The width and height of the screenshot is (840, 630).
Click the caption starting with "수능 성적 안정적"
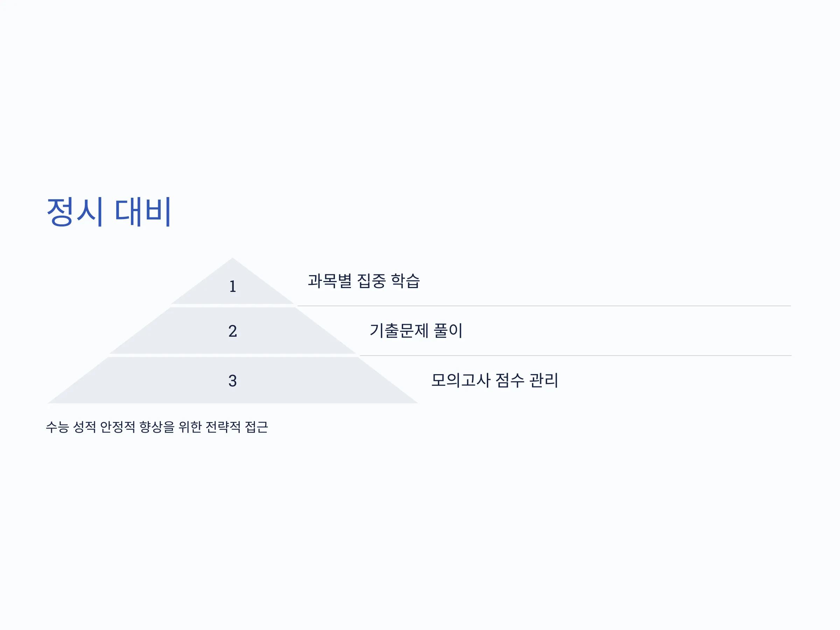tap(157, 427)
